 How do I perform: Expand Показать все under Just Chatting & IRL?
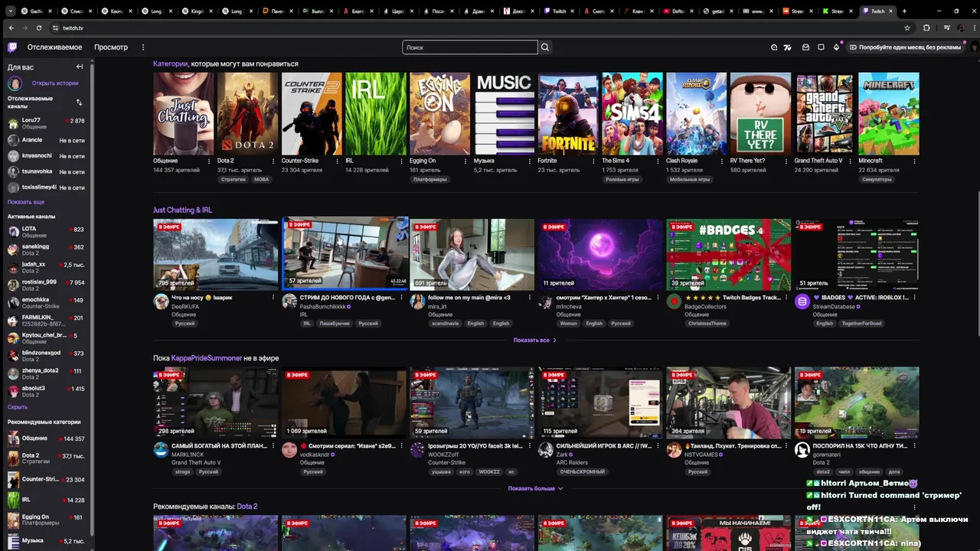tap(534, 340)
